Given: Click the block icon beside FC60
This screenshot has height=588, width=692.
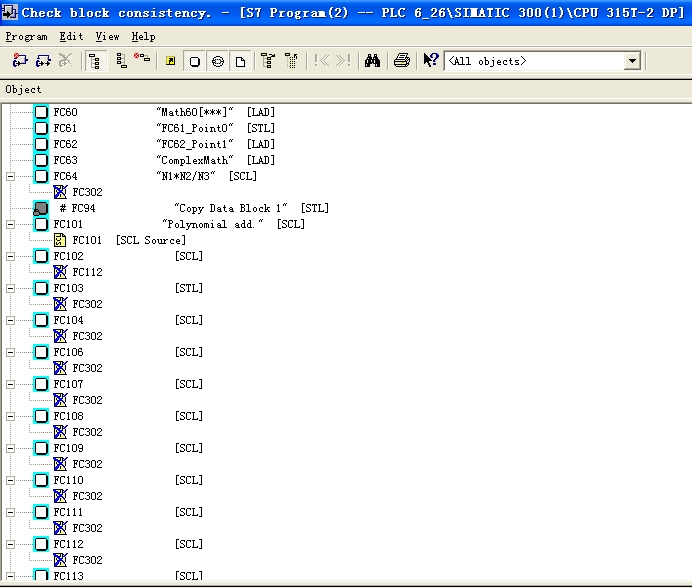Looking at the screenshot, I should click(41, 112).
